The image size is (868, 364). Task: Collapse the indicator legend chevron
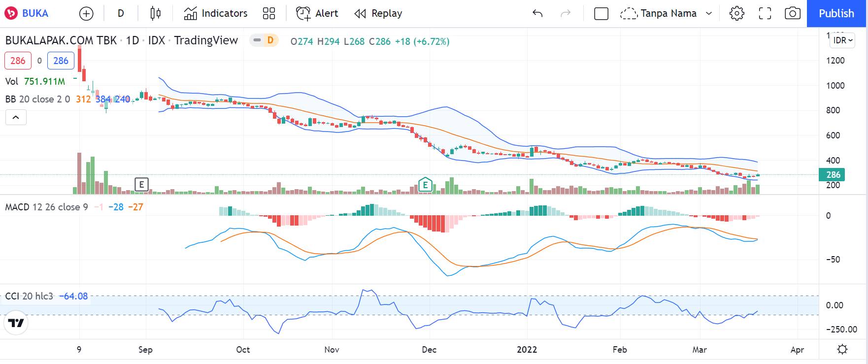point(16,117)
